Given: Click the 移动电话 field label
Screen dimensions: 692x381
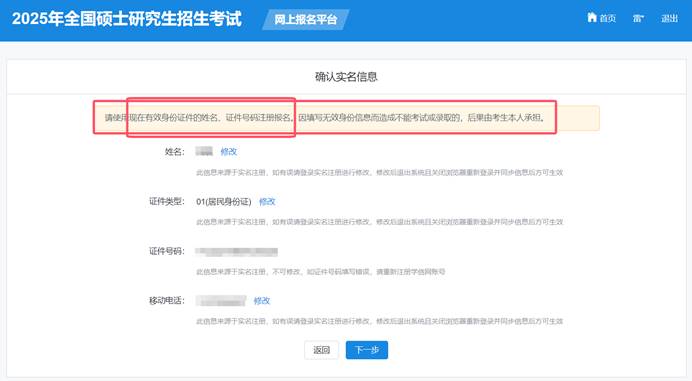Looking at the screenshot, I should (x=166, y=301).
